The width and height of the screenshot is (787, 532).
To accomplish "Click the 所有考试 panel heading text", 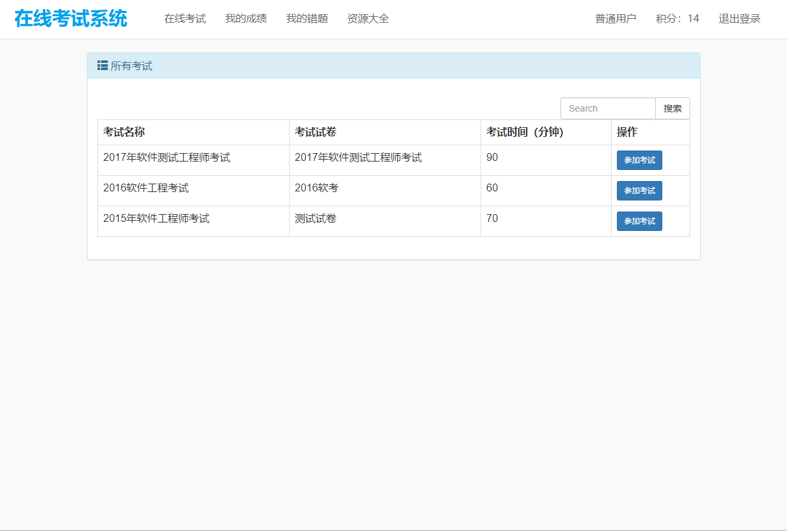I will tap(131, 66).
